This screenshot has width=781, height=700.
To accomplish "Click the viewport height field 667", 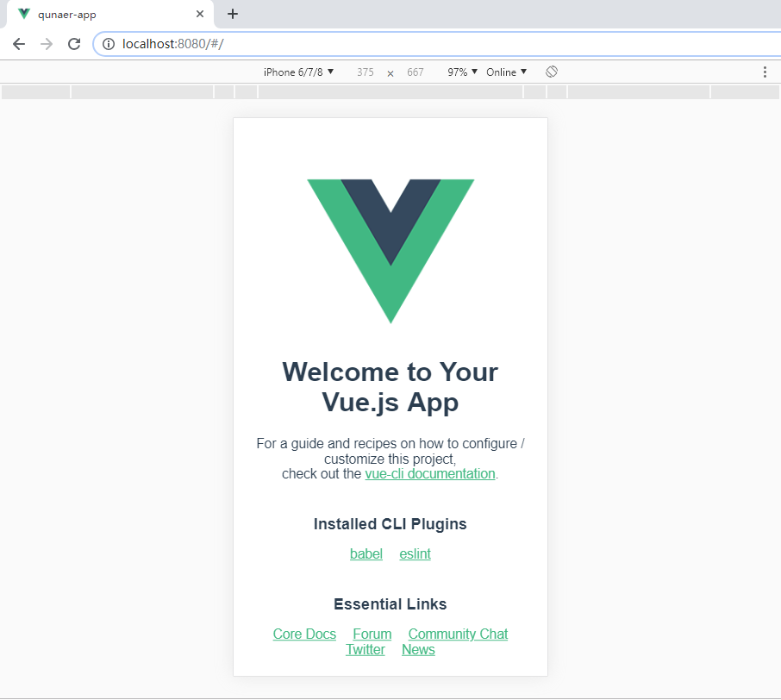I will 415,72.
